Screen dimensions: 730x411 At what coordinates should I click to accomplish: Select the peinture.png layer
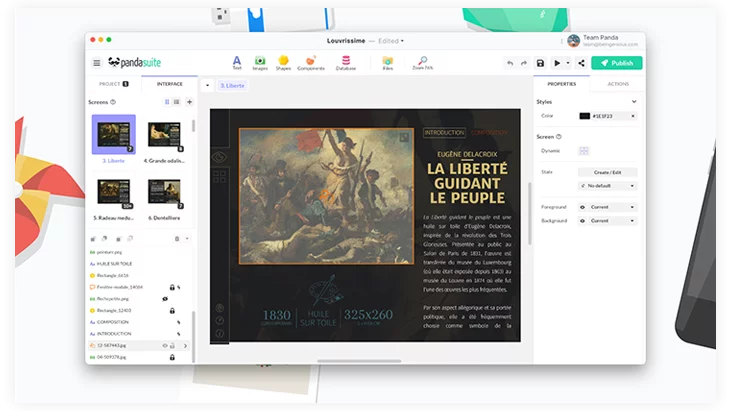coord(139,252)
